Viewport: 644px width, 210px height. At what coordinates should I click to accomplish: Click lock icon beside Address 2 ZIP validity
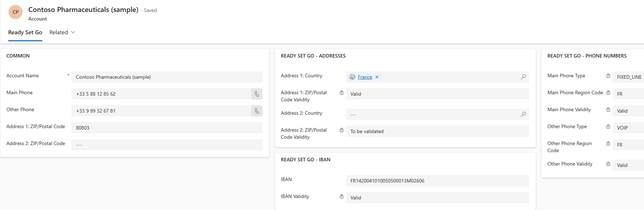tap(341, 130)
